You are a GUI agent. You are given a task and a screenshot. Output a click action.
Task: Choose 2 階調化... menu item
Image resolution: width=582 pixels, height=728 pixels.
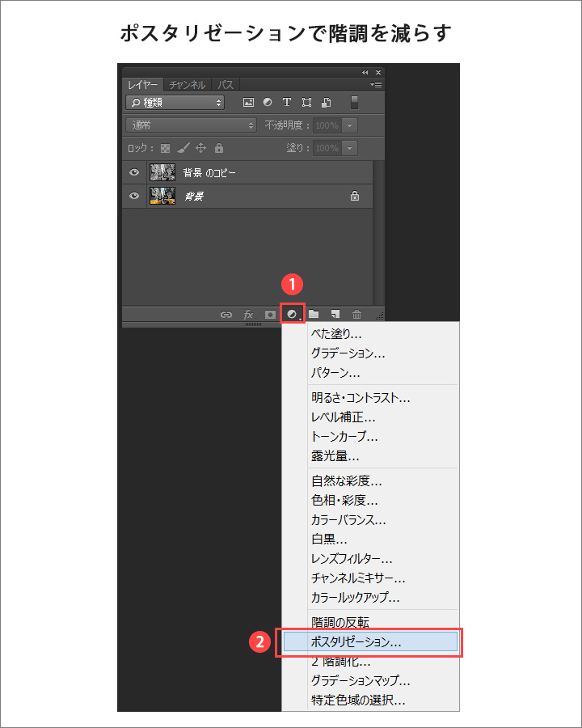[x=370, y=661]
